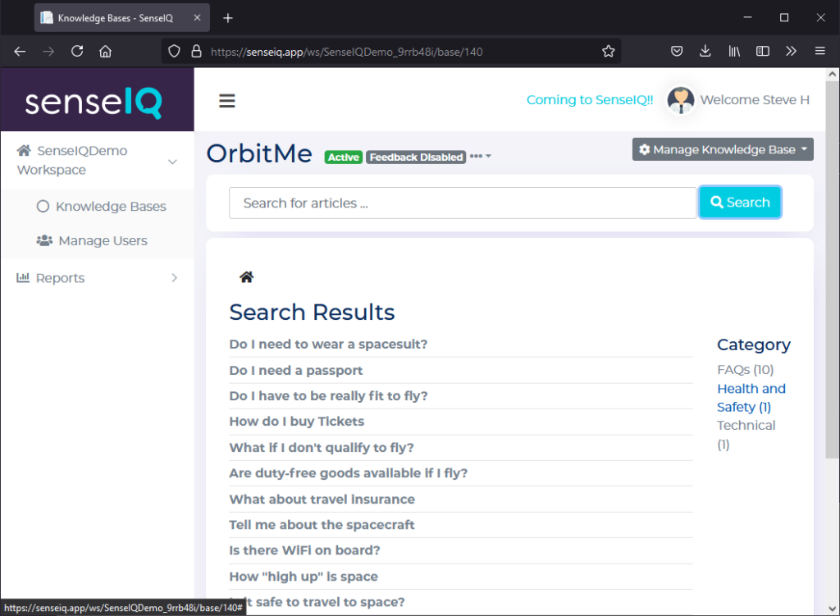Open the Manage Knowledge Base dropdown
The width and height of the screenshot is (840, 616).
(723, 149)
